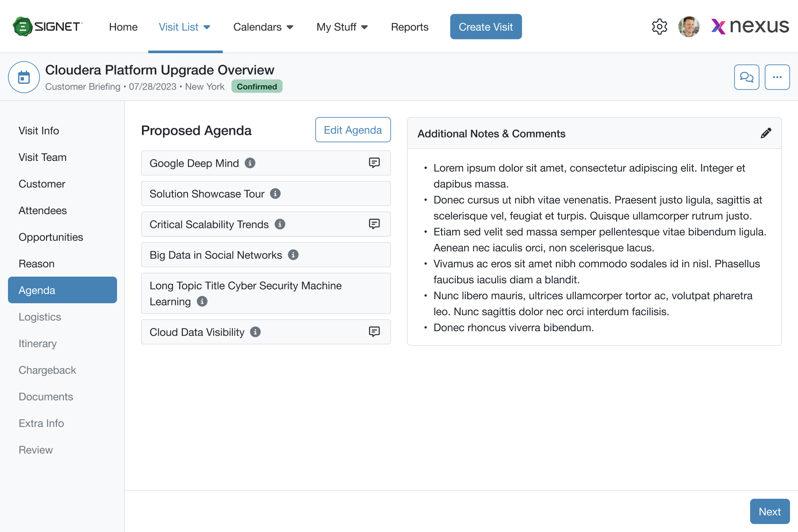Select Long Topic Title Cyber Security item
Screen dimensions: 798x532
click(266, 293)
